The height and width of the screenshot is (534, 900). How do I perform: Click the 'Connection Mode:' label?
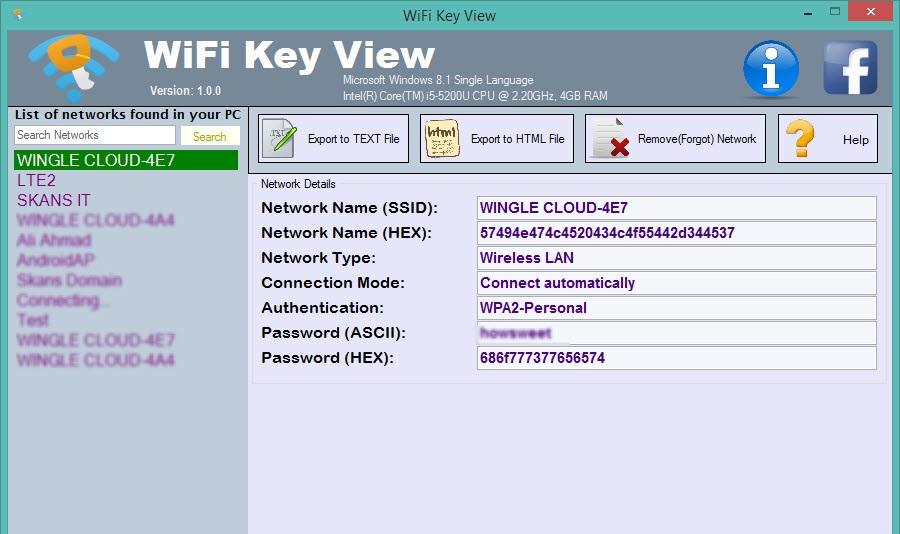click(333, 283)
